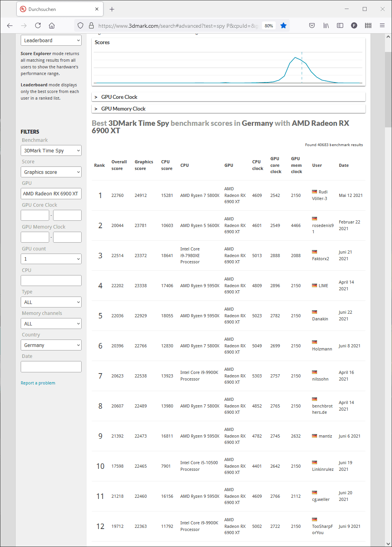Click the GPU filter field
Screen dimensions: 392x547
tap(51, 193)
